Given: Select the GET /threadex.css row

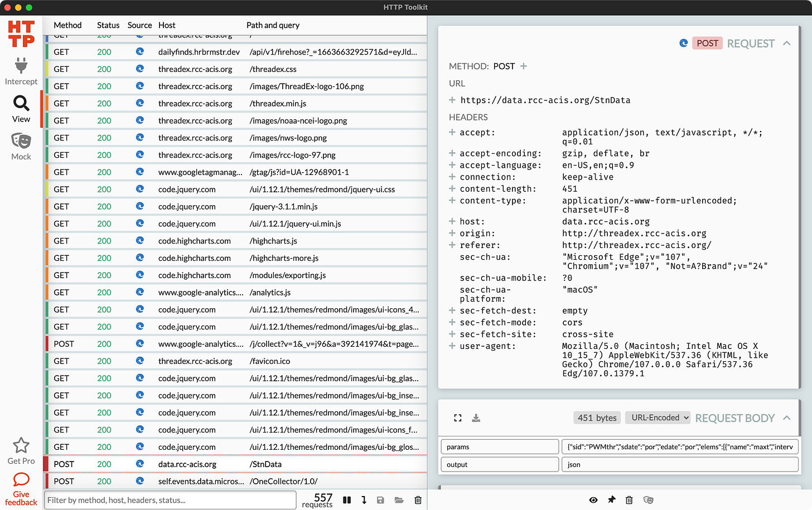Looking at the screenshot, I should pos(236,69).
